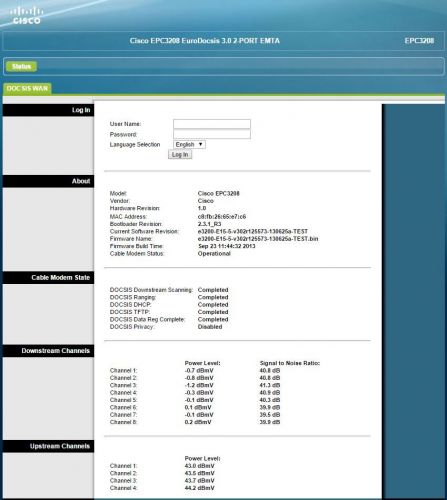Click the Log In button

point(180,155)
